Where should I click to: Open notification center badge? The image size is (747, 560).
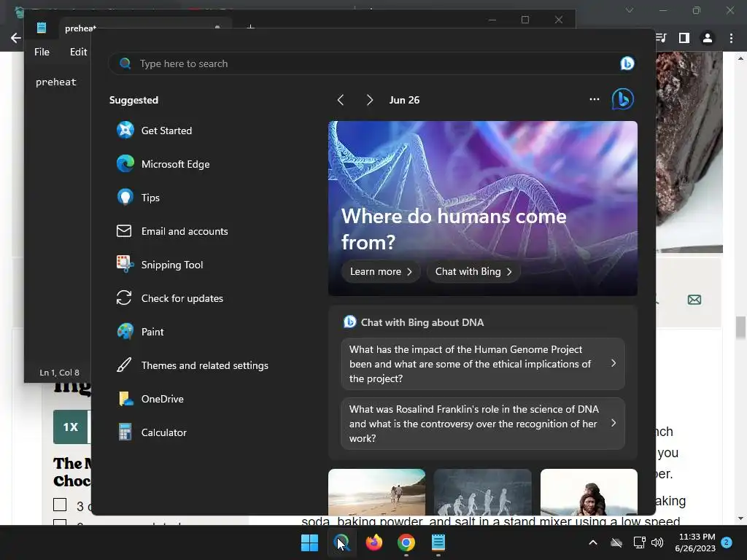(726, 542)
